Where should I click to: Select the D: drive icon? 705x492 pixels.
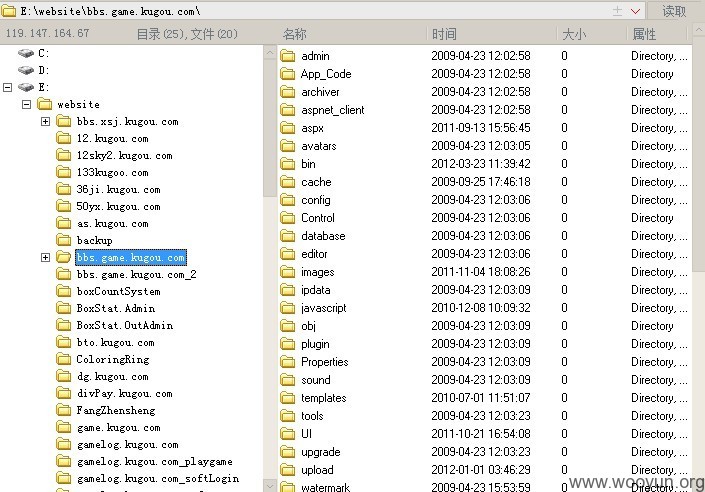pyautogui.click(x=26, y=70)
